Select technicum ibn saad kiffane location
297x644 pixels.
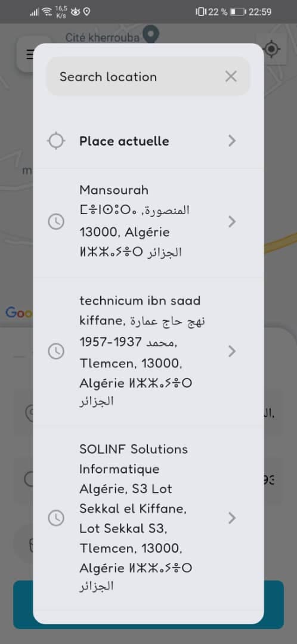[x=148, y=351]
